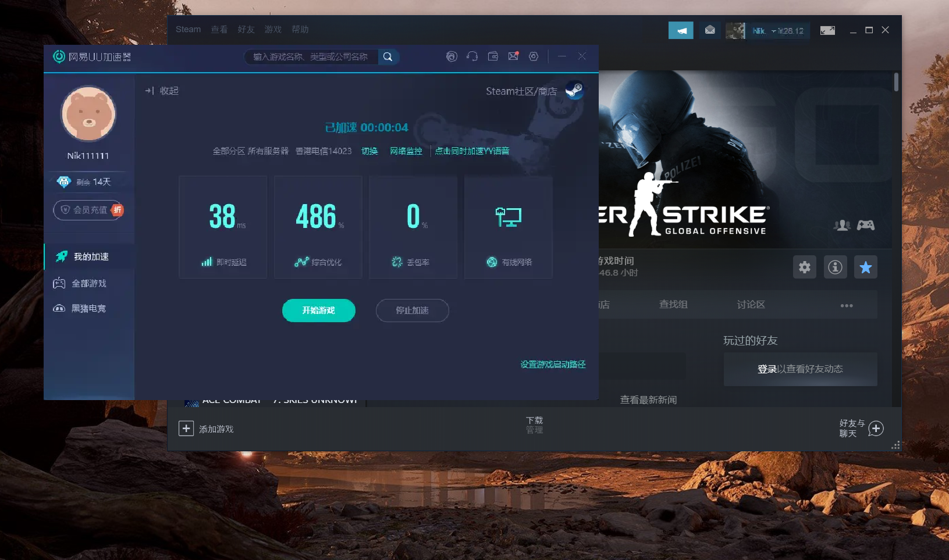Click the multiplayer people icon on banner
949x560 pixels.
click(842, 225)
